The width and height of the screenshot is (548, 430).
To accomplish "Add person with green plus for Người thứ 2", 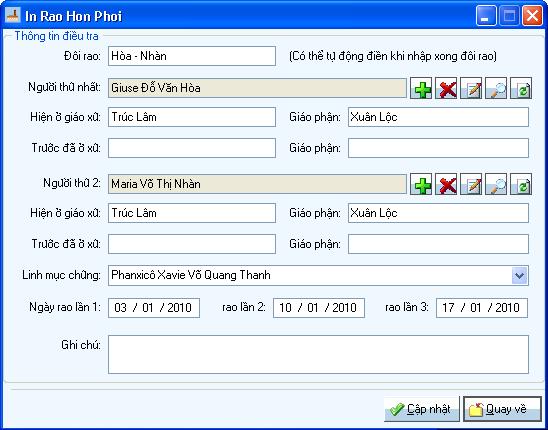I will pyautogui.click(x=421, y=184).
